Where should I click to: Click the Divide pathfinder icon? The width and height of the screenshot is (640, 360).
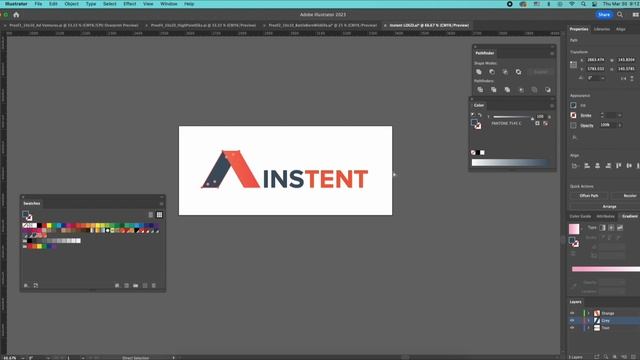(480, 90)
